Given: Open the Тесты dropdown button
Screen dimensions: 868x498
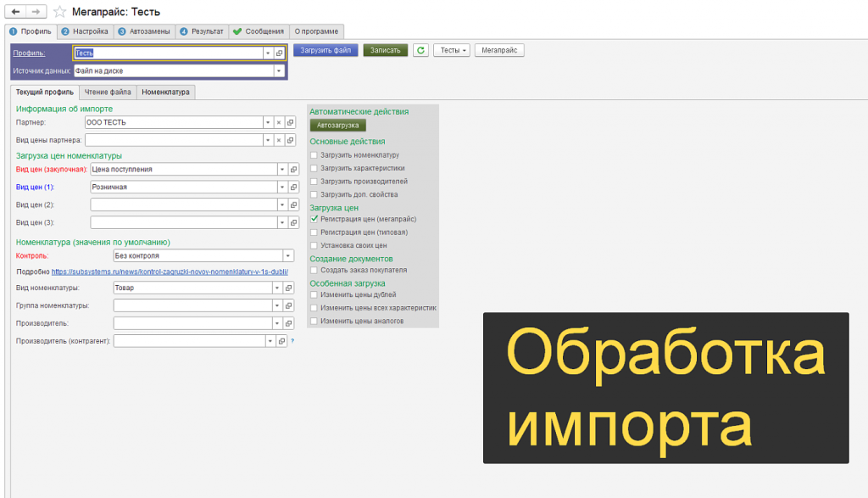Looking at the screenshot, I should (x=452, y=50).
